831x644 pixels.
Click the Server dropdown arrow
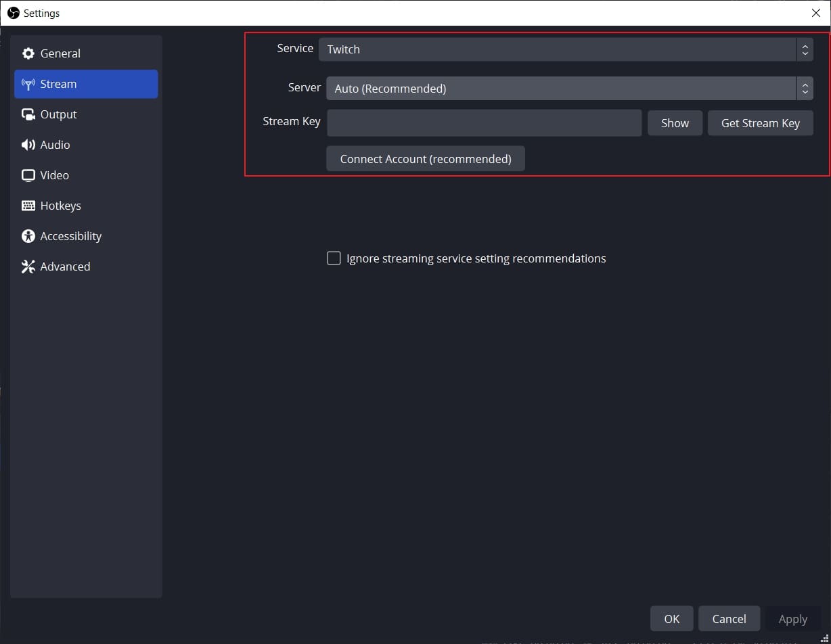point(805,89)
